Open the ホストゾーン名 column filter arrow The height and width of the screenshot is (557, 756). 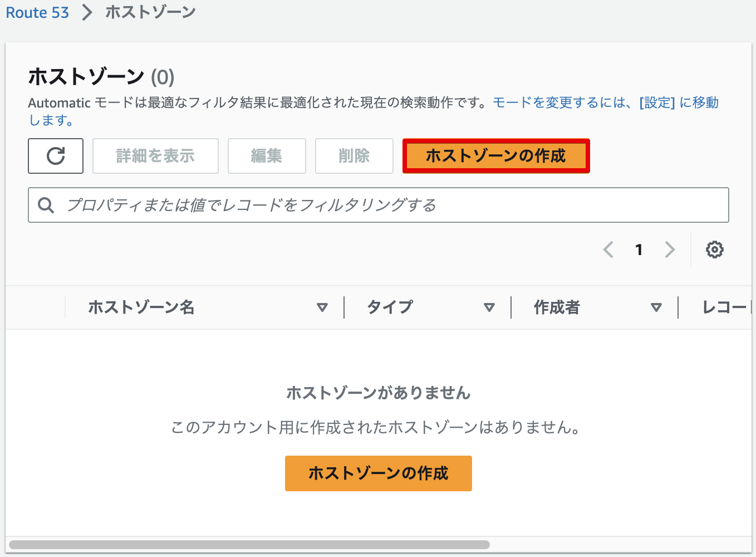point(323,307)
